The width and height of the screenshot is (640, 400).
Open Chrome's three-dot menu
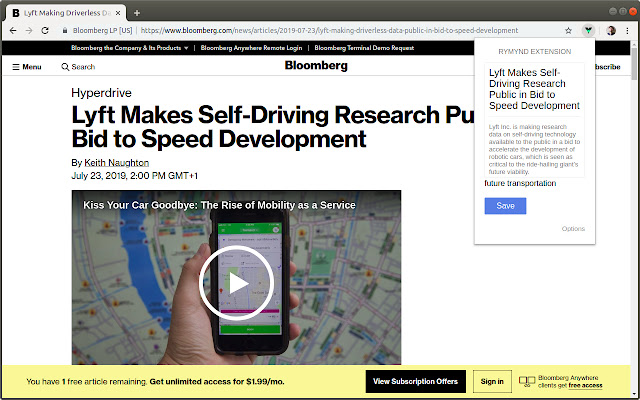click(x=629, y=31)
